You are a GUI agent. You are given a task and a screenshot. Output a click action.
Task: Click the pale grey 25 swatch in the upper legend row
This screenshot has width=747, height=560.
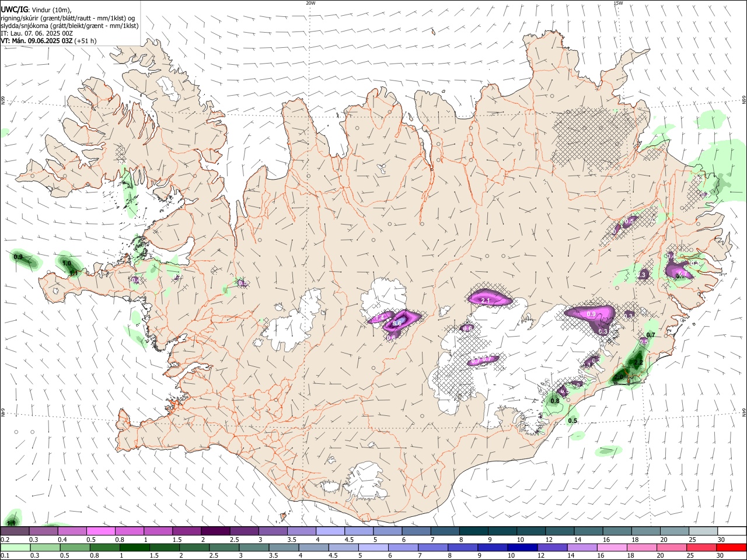(x=703, y=531)
